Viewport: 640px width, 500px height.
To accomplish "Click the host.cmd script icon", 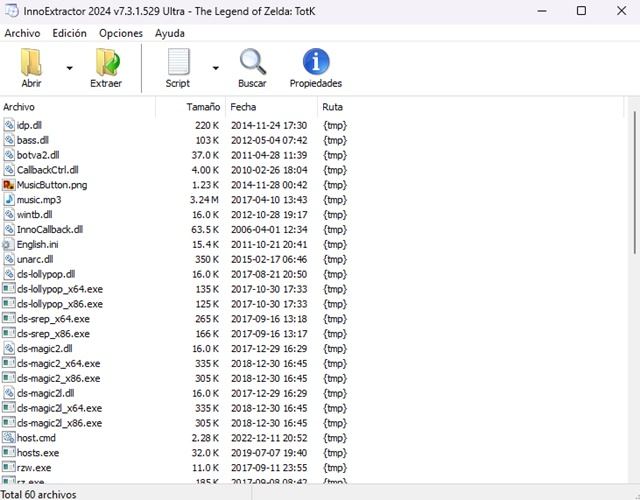I will point(9,438).
